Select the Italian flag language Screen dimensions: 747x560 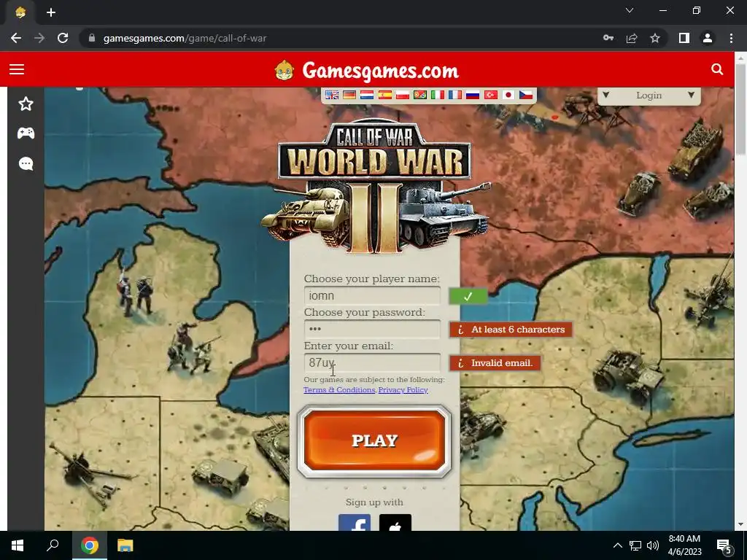pos(438,95)
